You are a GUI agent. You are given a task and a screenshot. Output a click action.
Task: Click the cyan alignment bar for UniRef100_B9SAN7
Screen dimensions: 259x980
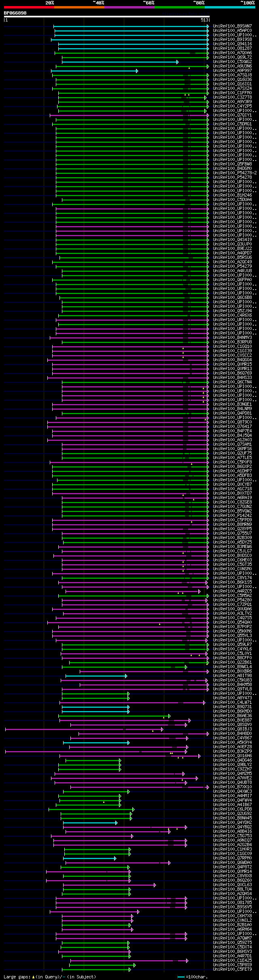132,26
